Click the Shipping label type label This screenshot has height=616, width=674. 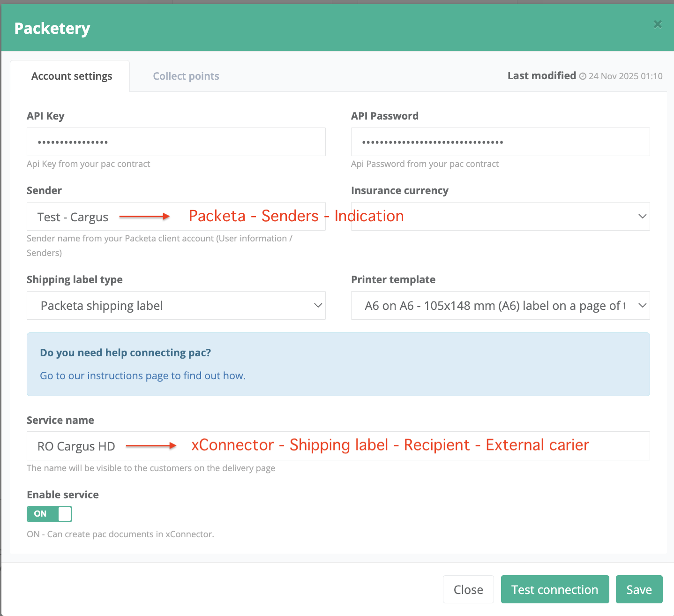(x=75, y=279)
